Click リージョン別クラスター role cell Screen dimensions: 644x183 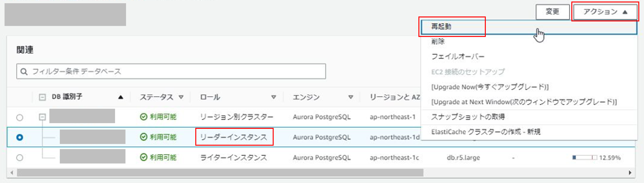click(237, 117)
